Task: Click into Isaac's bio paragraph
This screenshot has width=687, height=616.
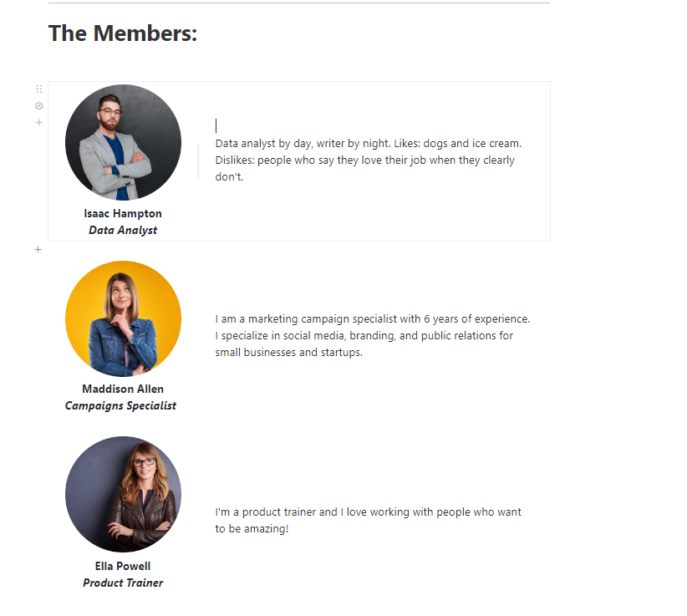Action: (x=368, y=160)
